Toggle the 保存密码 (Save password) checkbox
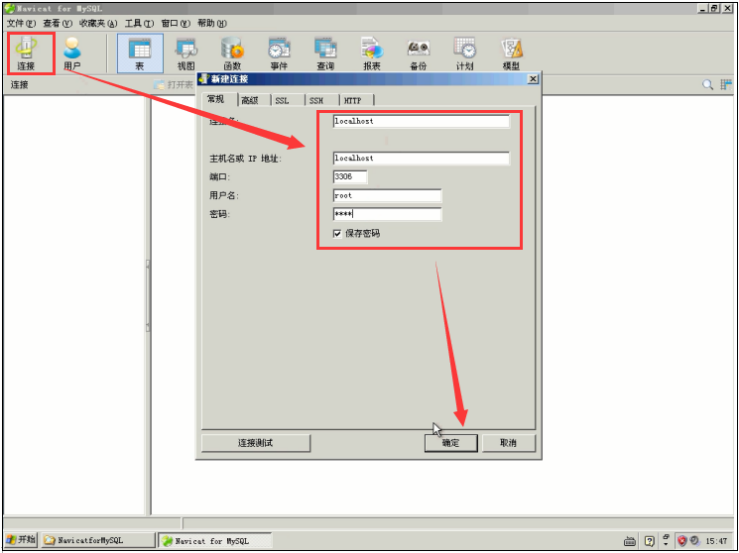Viewport: 739px width, 553px height. pyautogui.click(x=338, y=233)
